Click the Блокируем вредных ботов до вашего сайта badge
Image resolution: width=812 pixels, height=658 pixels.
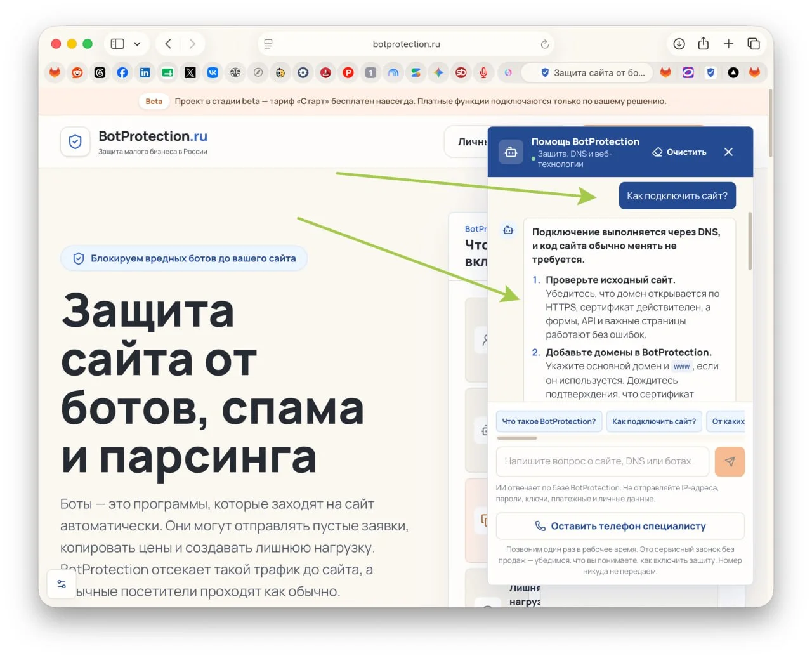(184, 258)
